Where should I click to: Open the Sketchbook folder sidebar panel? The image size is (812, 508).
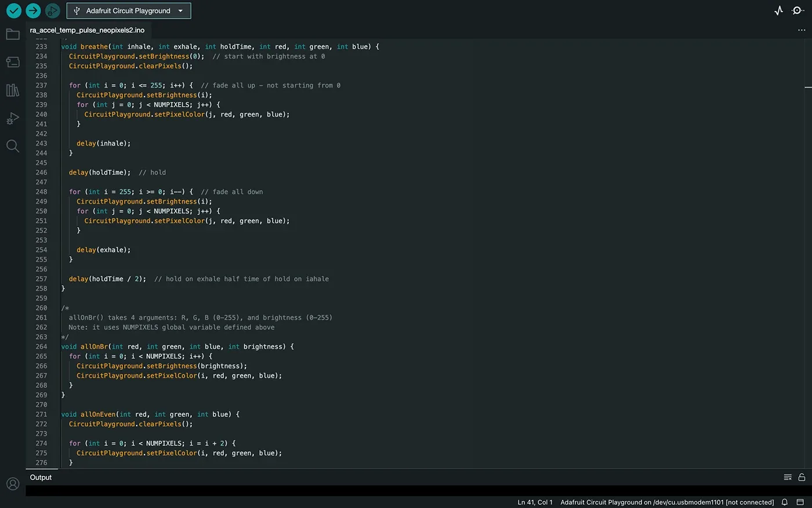click(x=13, y=34)
